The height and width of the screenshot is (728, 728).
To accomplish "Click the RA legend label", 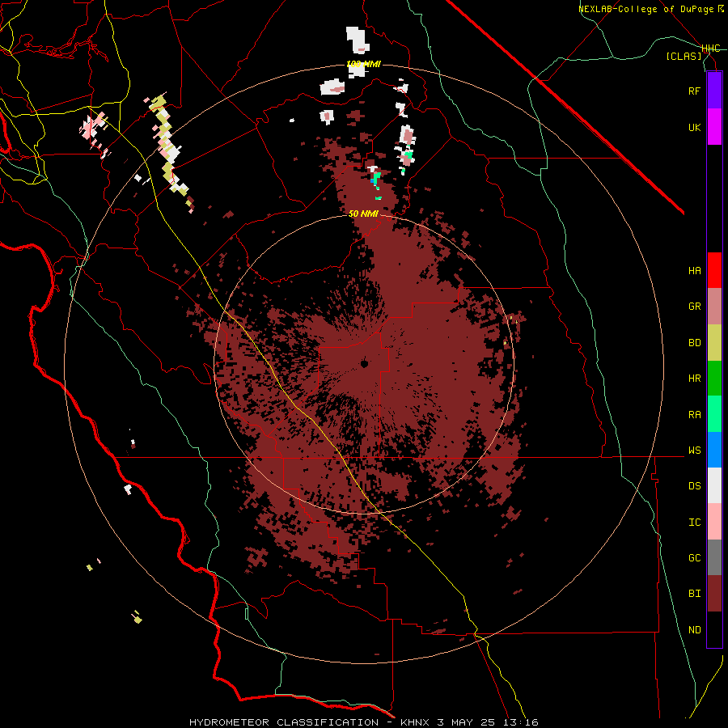I will 694,414.
